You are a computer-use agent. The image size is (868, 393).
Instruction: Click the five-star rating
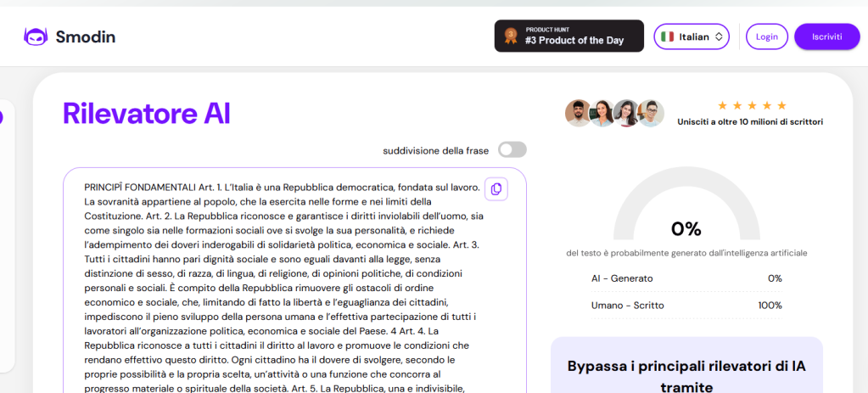tap(752, 105)
